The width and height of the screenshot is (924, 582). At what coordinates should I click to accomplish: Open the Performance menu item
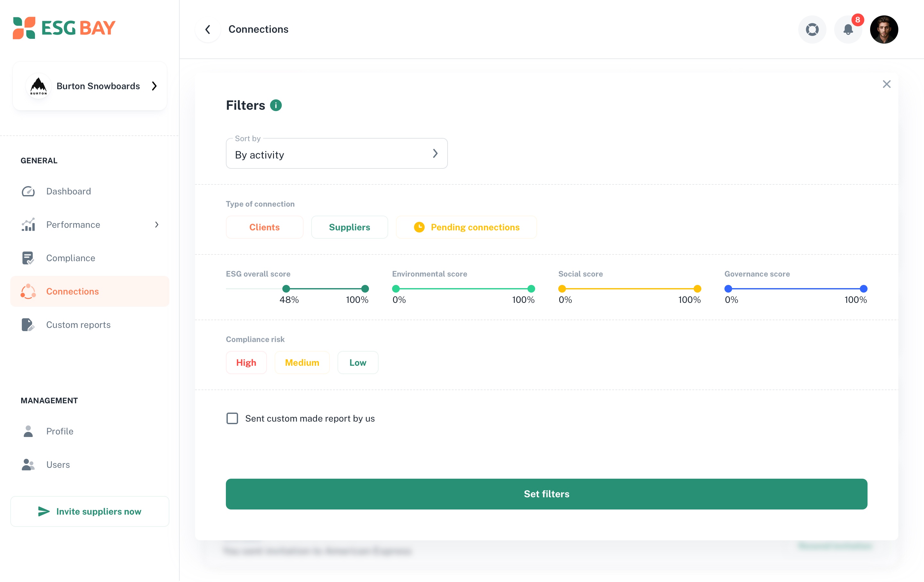90,225
